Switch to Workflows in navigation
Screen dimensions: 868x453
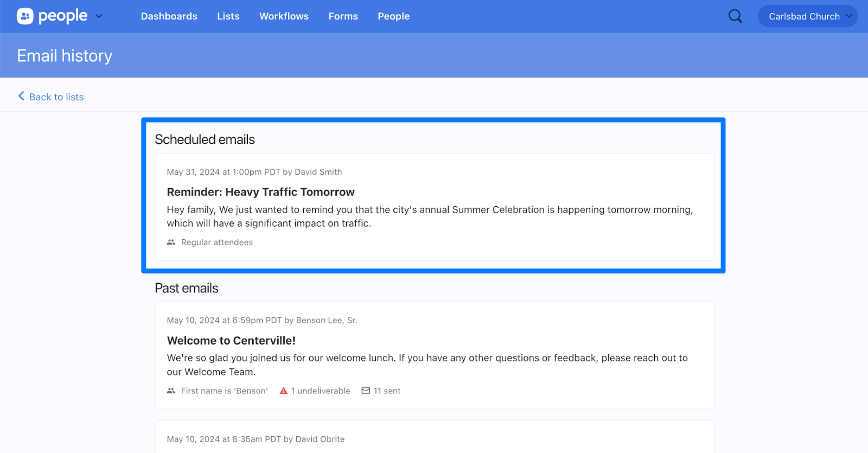pos(284,16)
